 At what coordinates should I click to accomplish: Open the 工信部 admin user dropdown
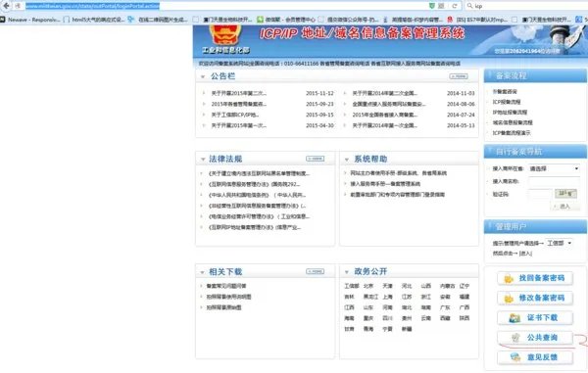pyautogui.click(x=559, y=243)
